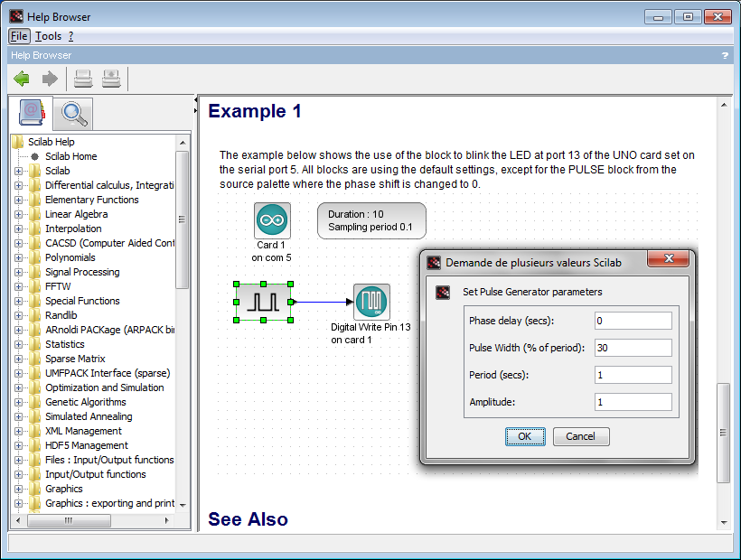Image resolution: width=741 pixels, height=560 pixels.
Task: Expand the Statistics tree node
Action: coord(18,344)
